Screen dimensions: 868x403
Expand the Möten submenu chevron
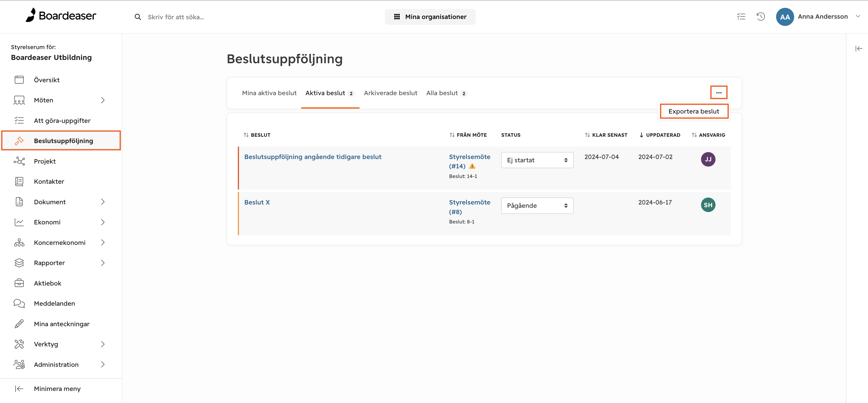[103, 100]
